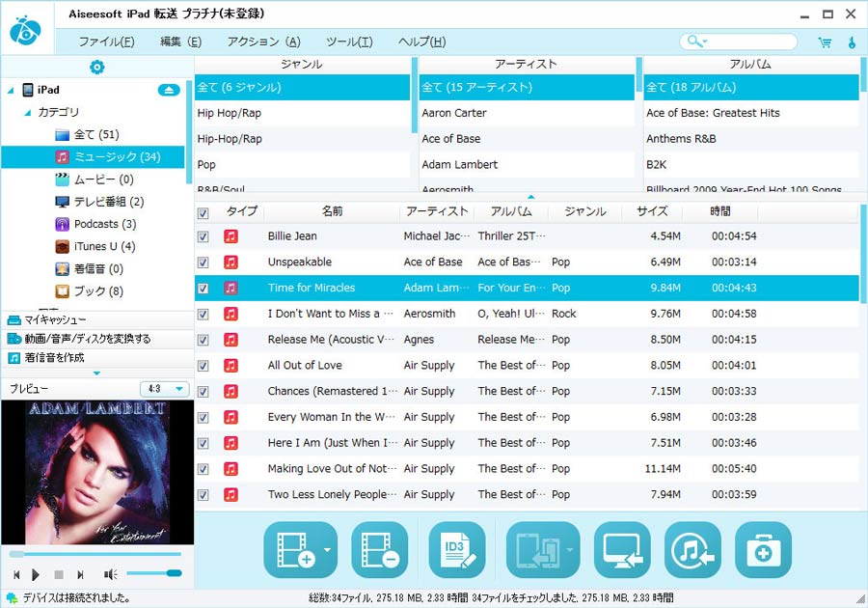Open the アクション (A) menu

coord(263,41)
